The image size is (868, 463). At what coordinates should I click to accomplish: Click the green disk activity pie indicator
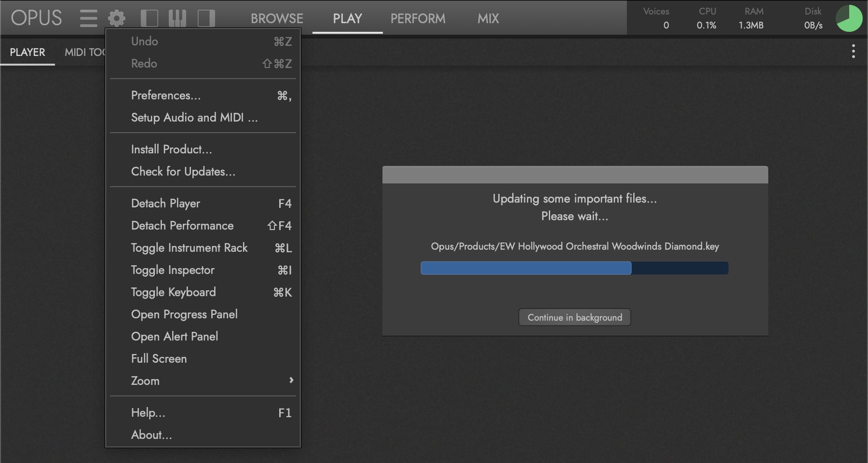849,18
